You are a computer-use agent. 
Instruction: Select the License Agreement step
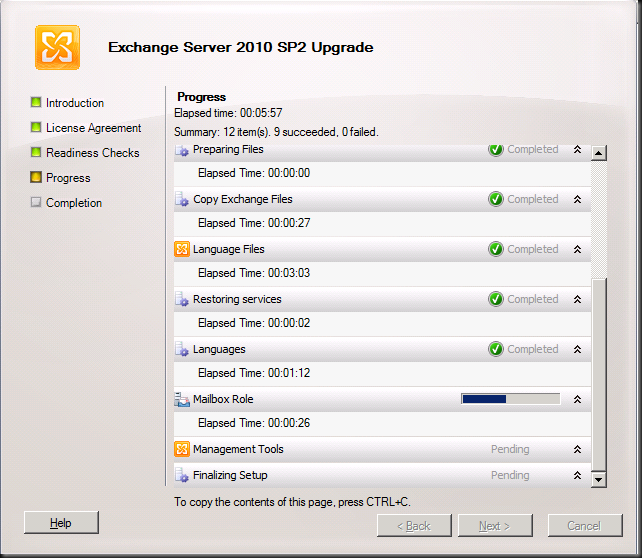tap(94, 128)
